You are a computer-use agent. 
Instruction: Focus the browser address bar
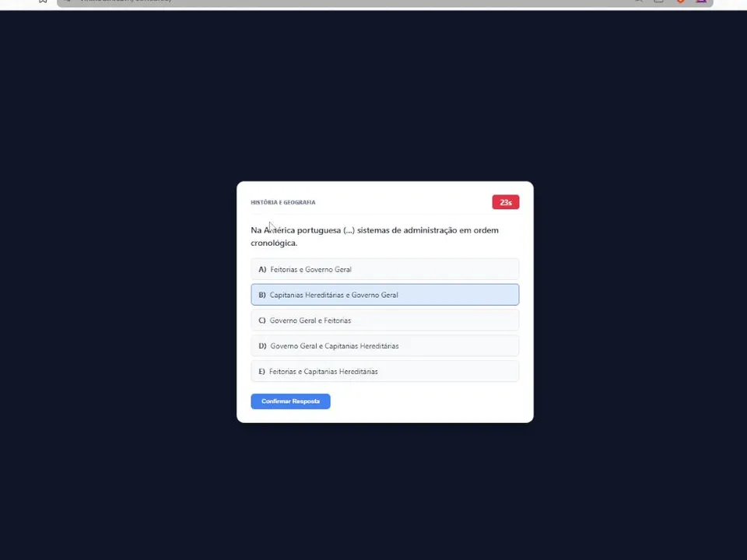[385, 2]
